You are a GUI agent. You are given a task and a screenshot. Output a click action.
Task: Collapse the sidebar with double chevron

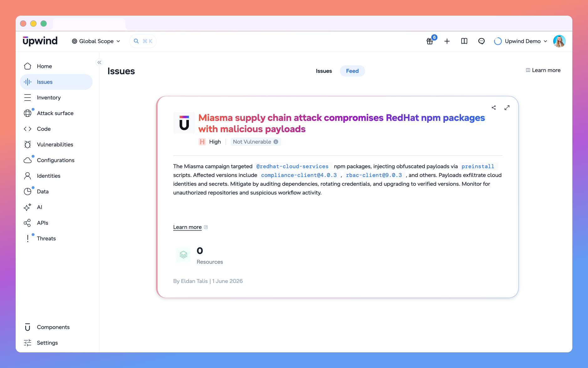click(99, 62)
